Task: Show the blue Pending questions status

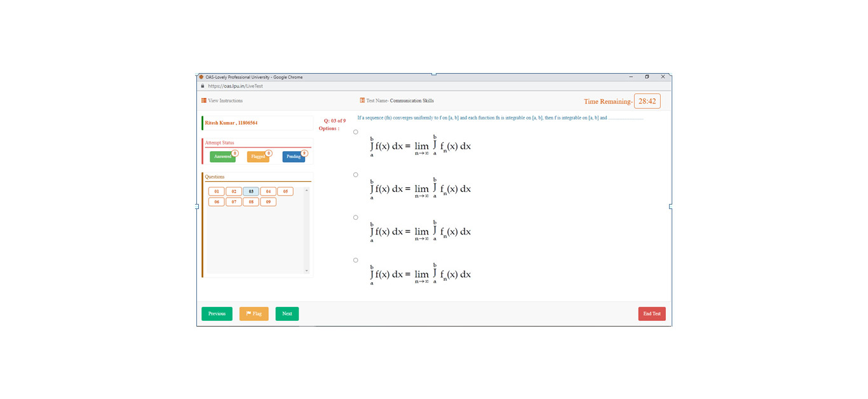Action: (294, 157)
